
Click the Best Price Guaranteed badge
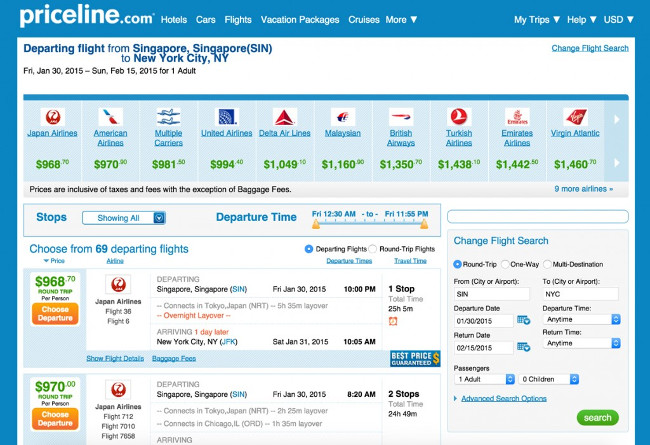[415, 359]
